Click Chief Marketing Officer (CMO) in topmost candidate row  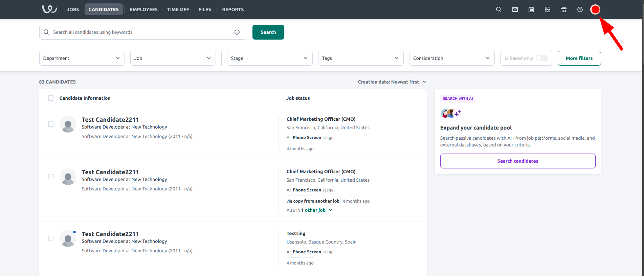pos(321,119)
